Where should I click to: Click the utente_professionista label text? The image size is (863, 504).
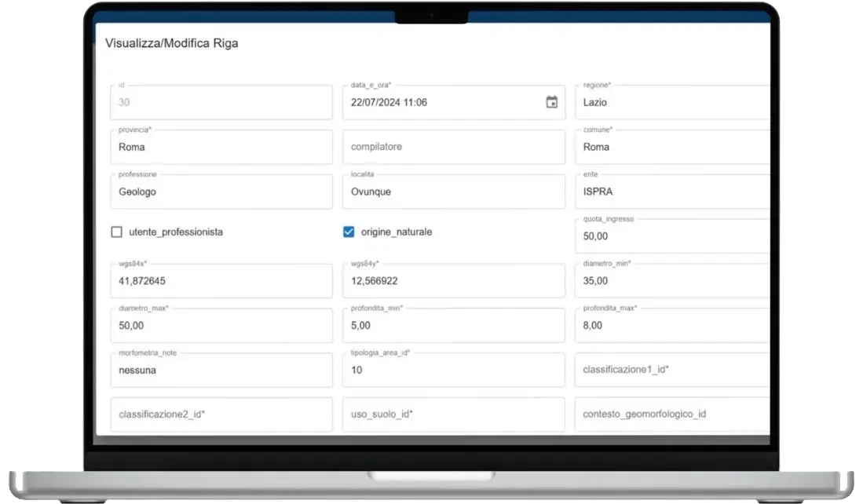pos(176,232)
